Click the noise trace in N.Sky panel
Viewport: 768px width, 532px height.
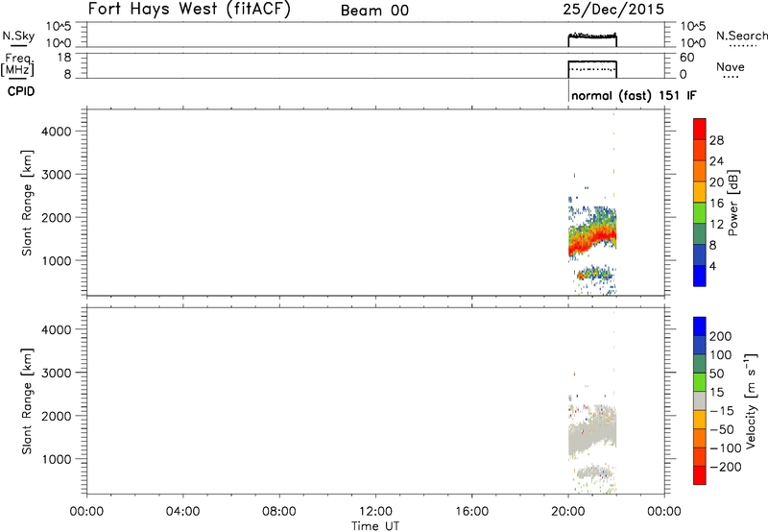pos(592,36)
